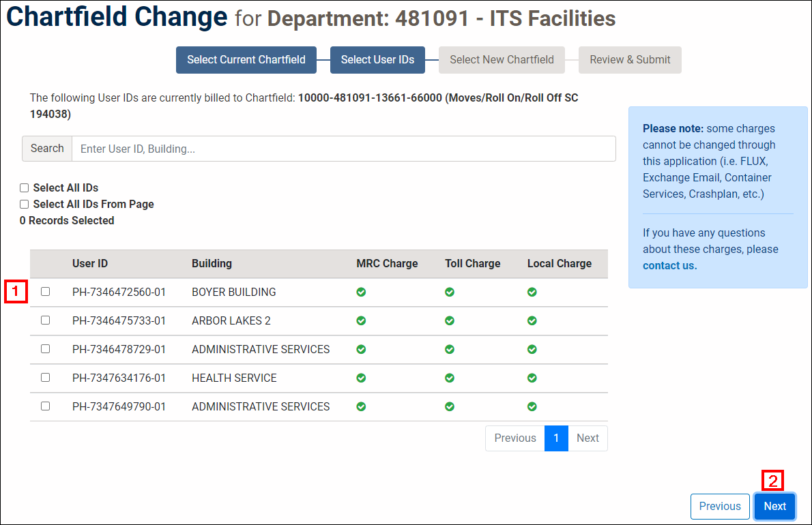This screenshot has height=525, width=812.
Task: Go to Select Current Chartfield step
Action: 246,60
